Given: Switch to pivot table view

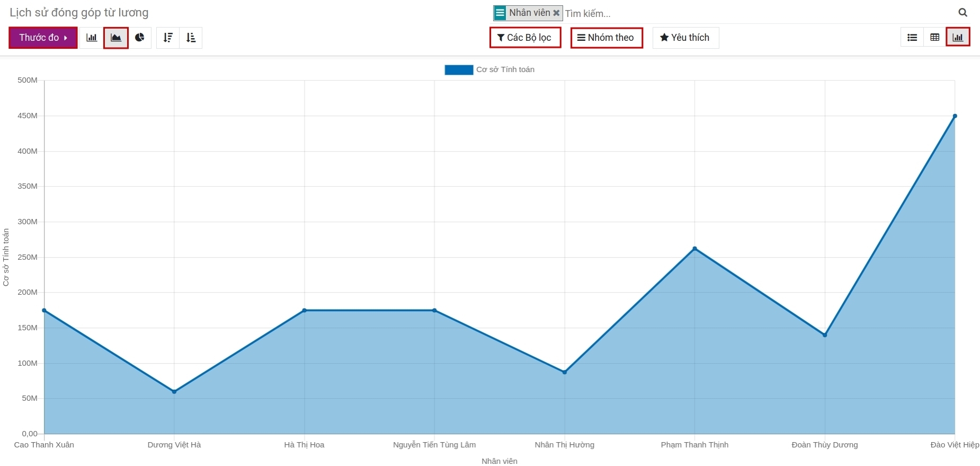Looking at the screenshot, I should pos(934,38).
